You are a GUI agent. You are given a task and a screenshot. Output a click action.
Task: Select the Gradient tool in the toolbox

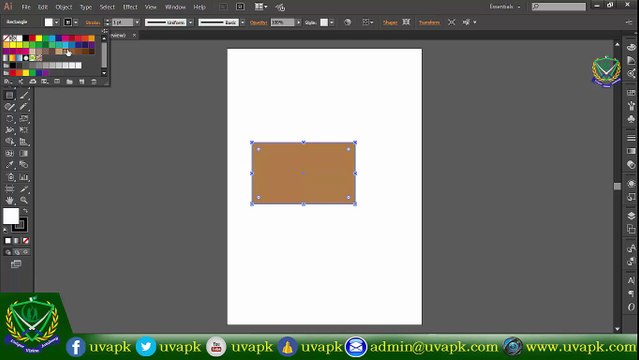24,153
